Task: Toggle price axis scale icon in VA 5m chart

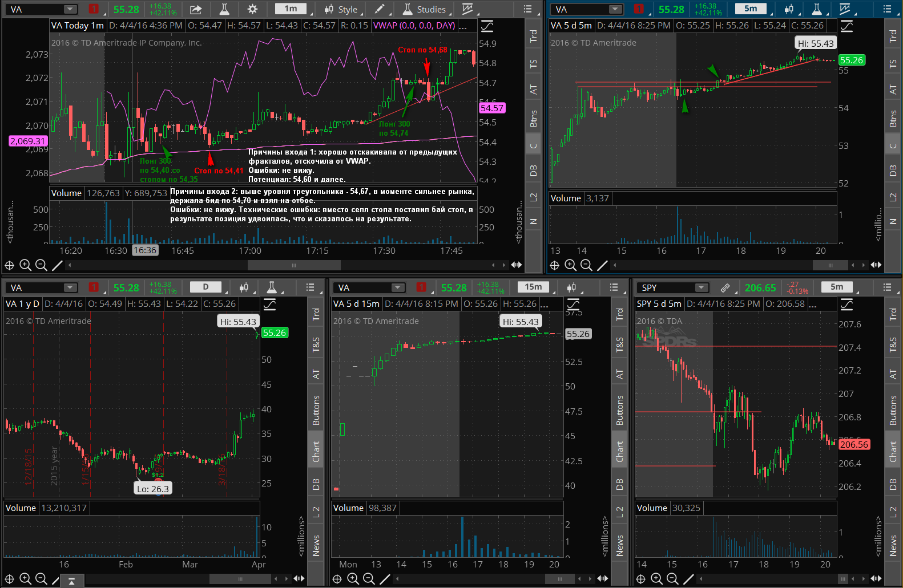Action: (846, 26)
